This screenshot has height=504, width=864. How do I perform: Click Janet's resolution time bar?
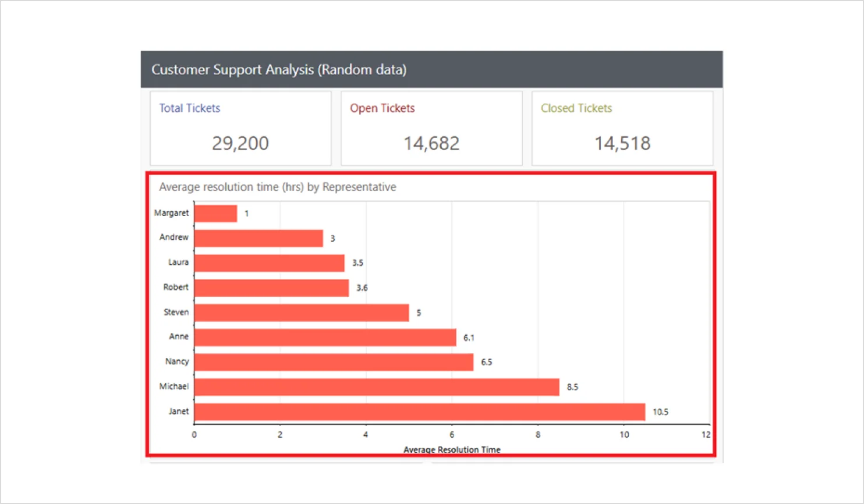[x=408, y=411]
